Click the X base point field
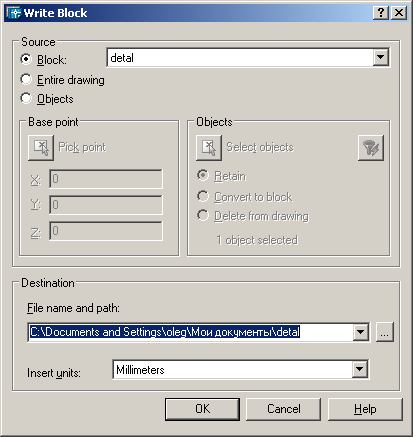413x437 pixels. click(x=106, y=179)
